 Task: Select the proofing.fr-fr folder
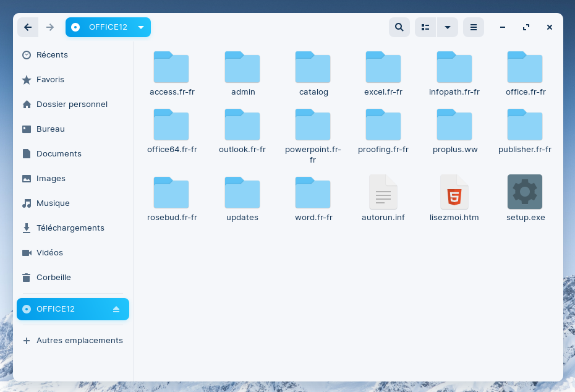pos(383,131)
